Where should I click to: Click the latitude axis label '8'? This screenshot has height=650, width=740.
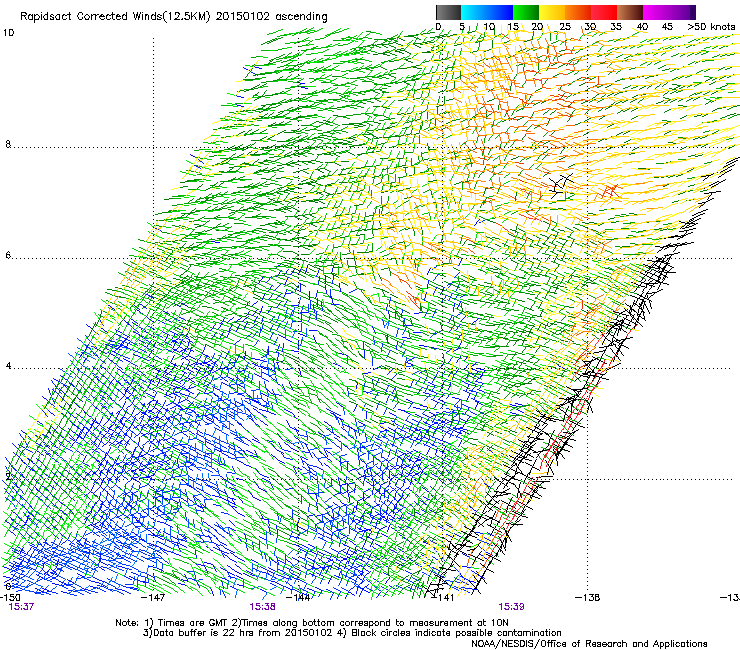(8, 144)
